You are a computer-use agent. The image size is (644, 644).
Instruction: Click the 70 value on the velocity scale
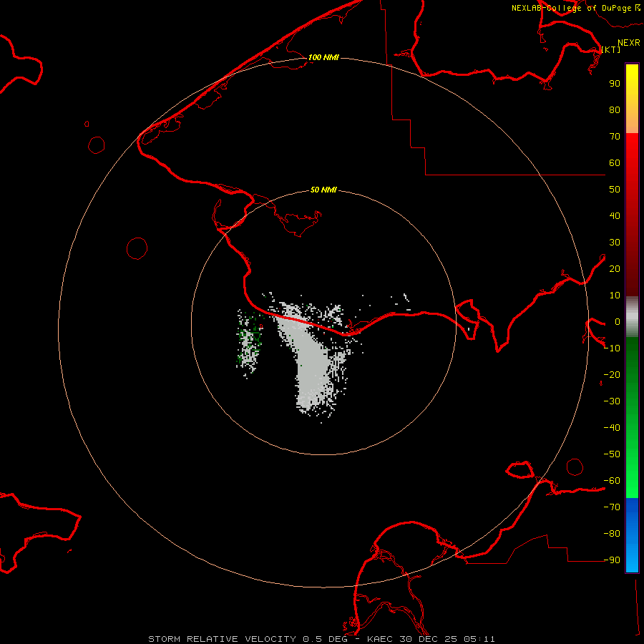[x=615, y=137]
